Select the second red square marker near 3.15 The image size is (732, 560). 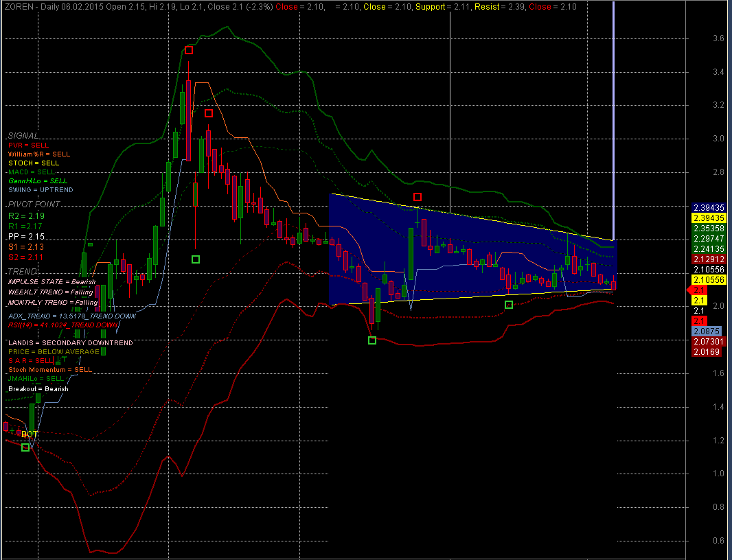209,113
